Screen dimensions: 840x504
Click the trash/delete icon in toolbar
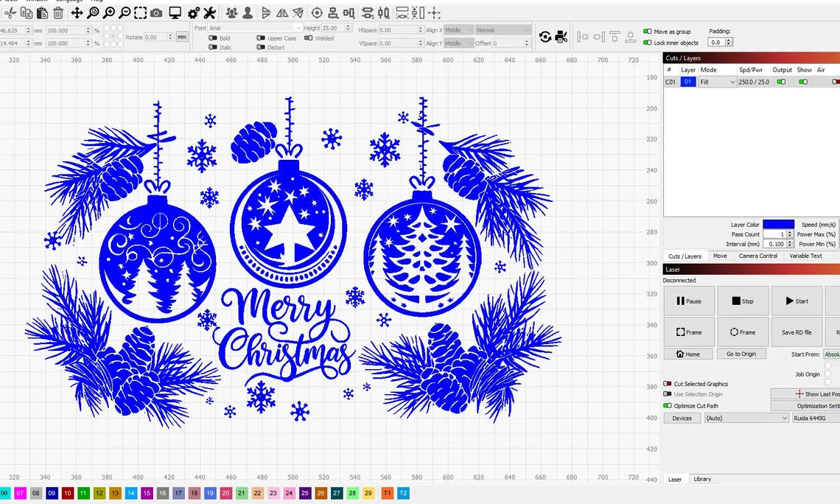coord(59,13)
